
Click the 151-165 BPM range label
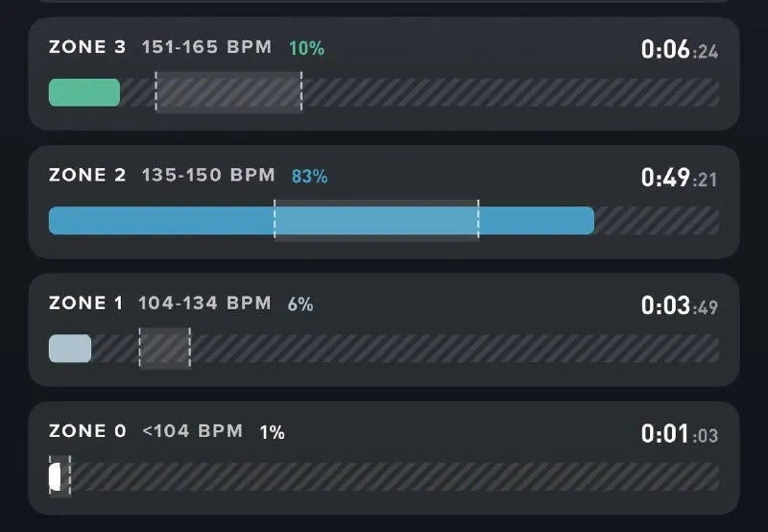tap(206, 47)
